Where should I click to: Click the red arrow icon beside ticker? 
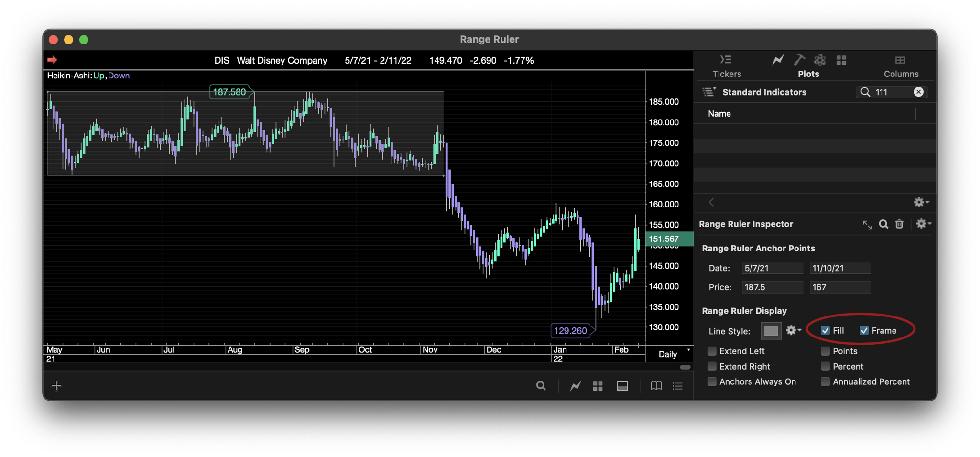click(x=53, y=60)
